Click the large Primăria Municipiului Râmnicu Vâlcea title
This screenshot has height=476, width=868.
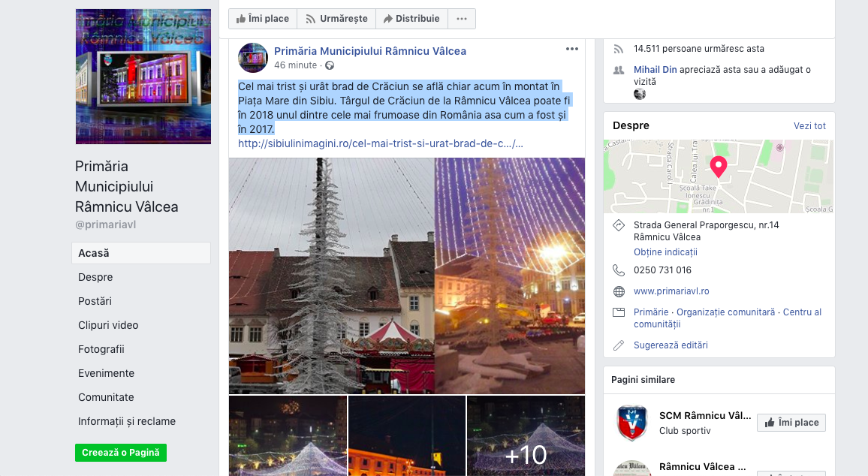[127, 186]
